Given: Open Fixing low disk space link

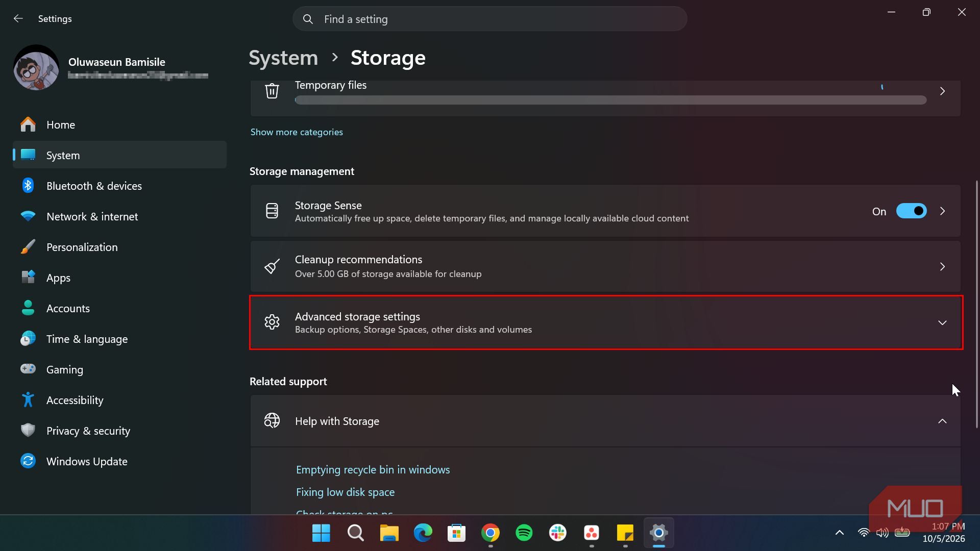Looking at the screenshot, I should (x=345, y=492).
